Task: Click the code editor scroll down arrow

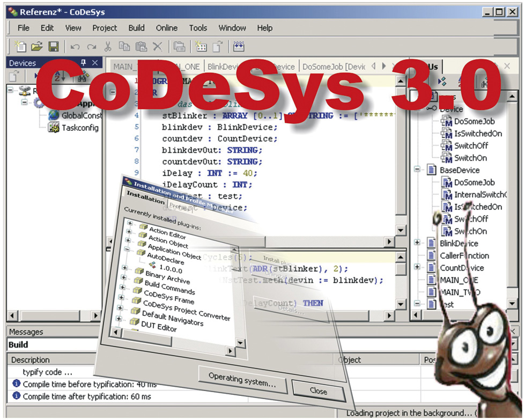Action: [x=401, y=230]
